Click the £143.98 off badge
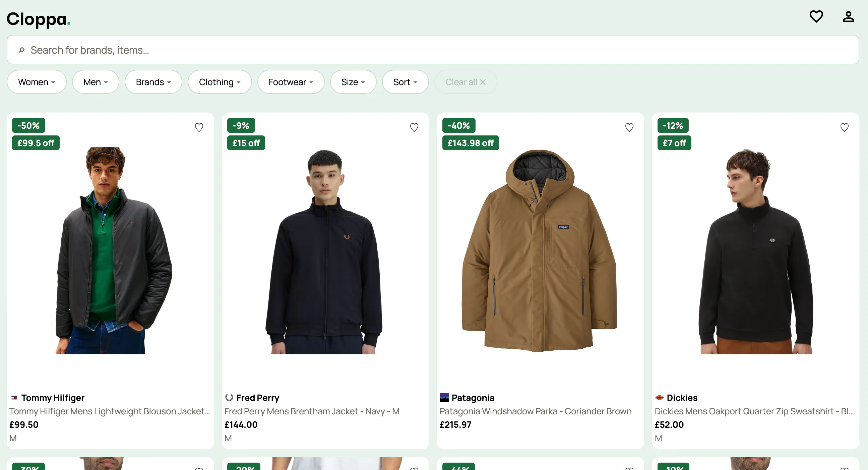The height and width of the screenshot is (470, 868). click(x=471, y=143)
